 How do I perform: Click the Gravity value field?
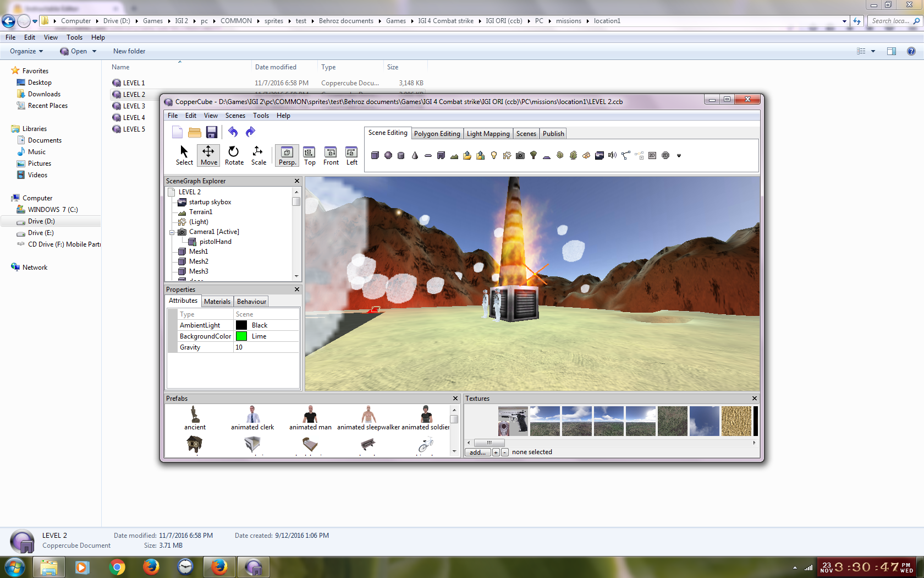tap(266, 347)
